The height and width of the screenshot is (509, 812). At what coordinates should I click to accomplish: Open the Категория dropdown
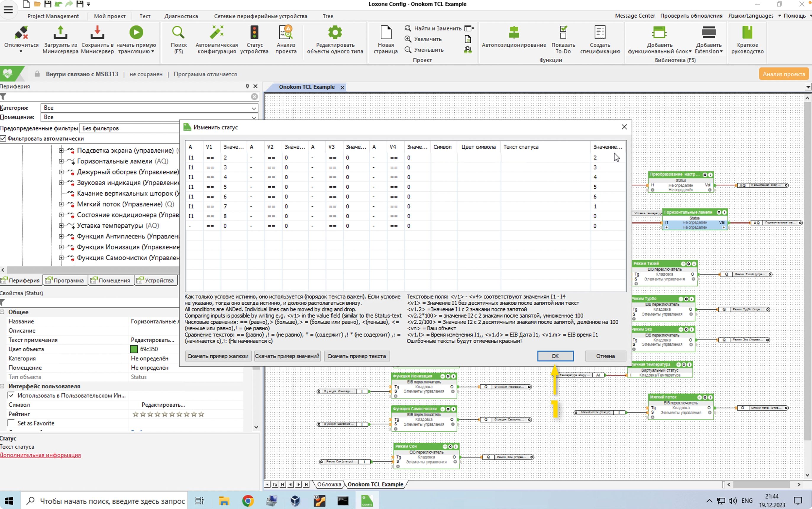(x=254, y=108)
